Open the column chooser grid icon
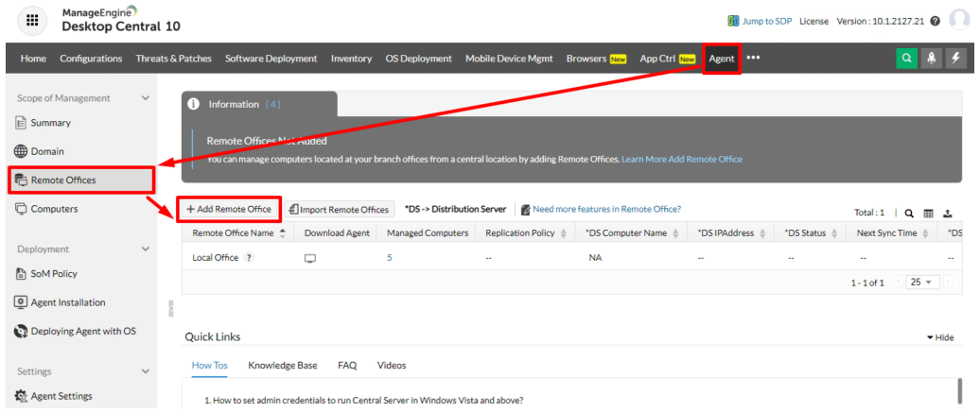Screen dimensions: 980x412 point(928,213)
